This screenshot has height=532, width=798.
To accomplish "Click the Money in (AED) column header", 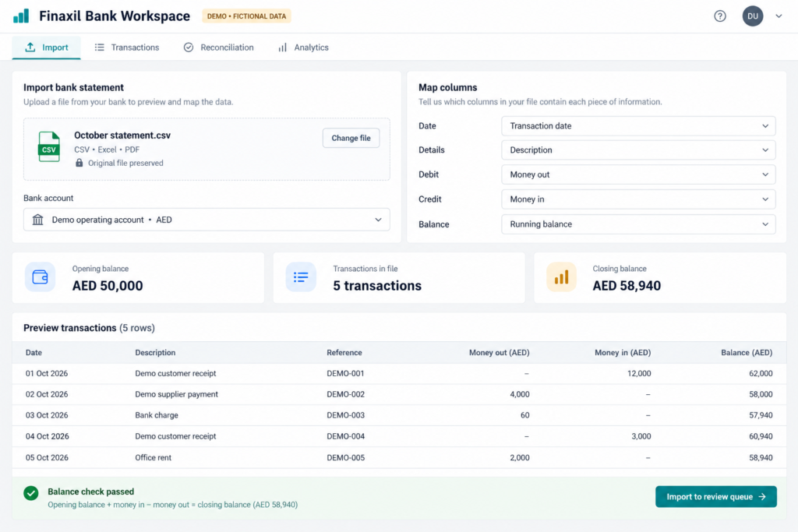I will [x=623, y=353].
